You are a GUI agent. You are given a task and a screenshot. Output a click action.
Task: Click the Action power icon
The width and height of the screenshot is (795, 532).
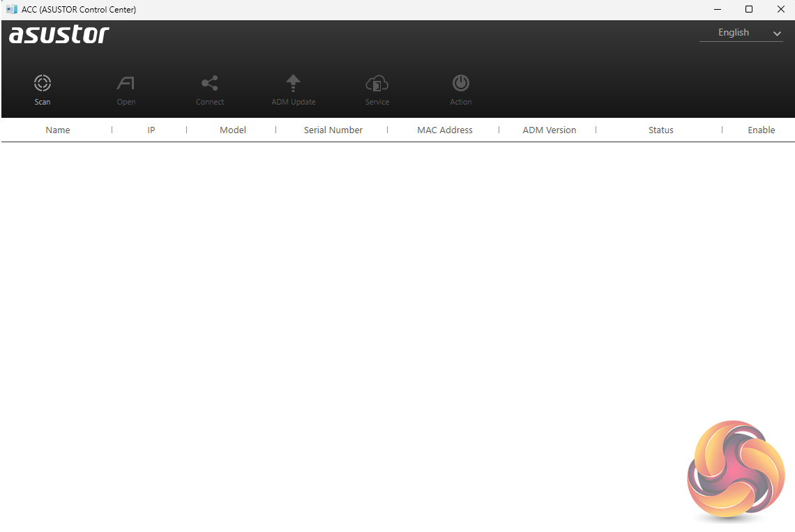461,83
